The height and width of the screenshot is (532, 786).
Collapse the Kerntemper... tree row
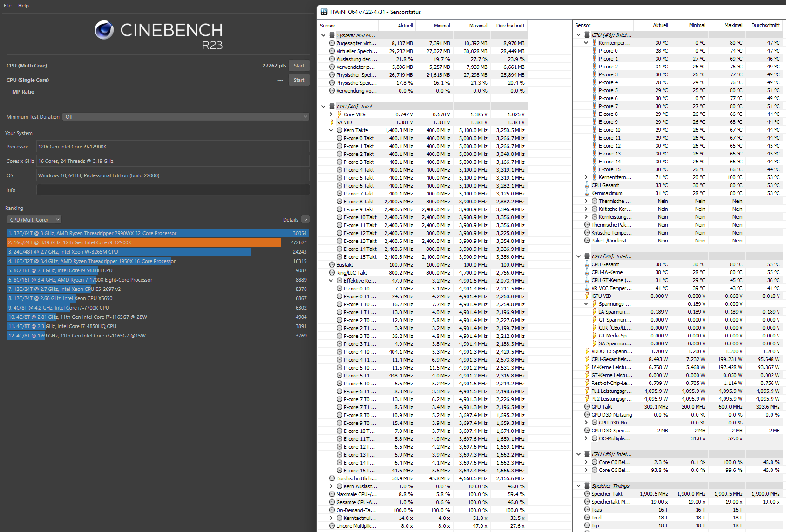586,43
